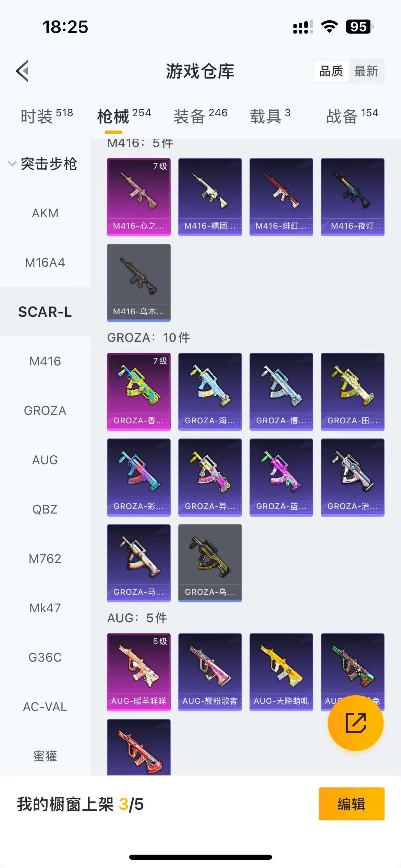Screen dimensions: 401x868
Task: Select AKM in the weapon sidebar
Action: point(45,213)
